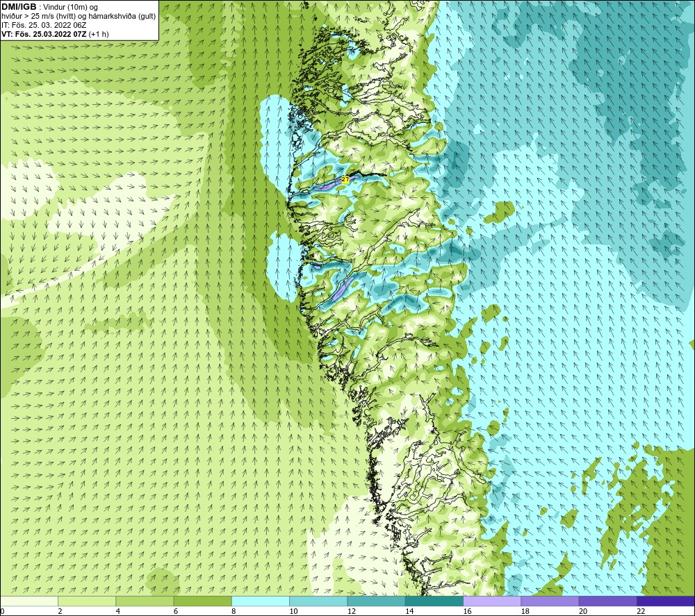This screenshot has height=616, width=695.
Task: Select the 16–18 m/s light purple swatch
Action: [492, 601]
